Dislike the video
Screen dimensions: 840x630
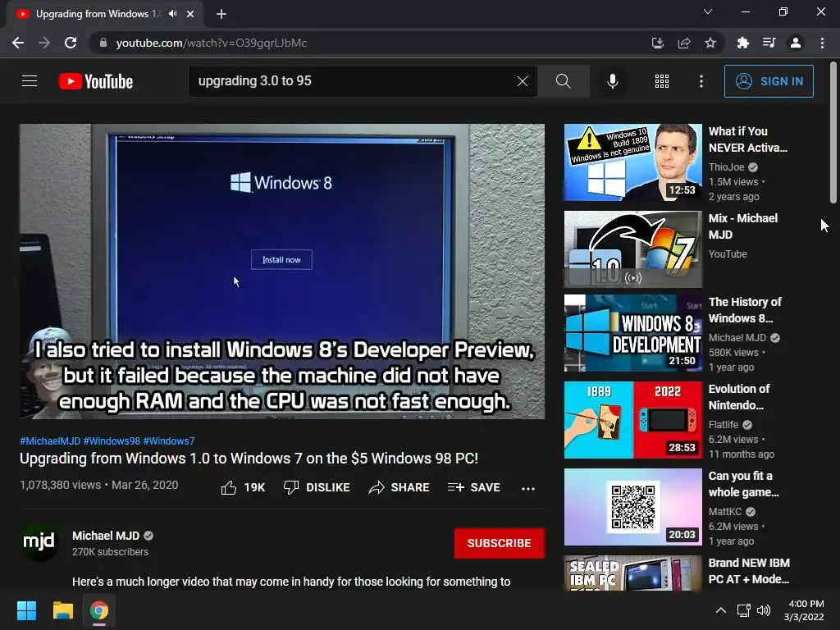point(316,487)
